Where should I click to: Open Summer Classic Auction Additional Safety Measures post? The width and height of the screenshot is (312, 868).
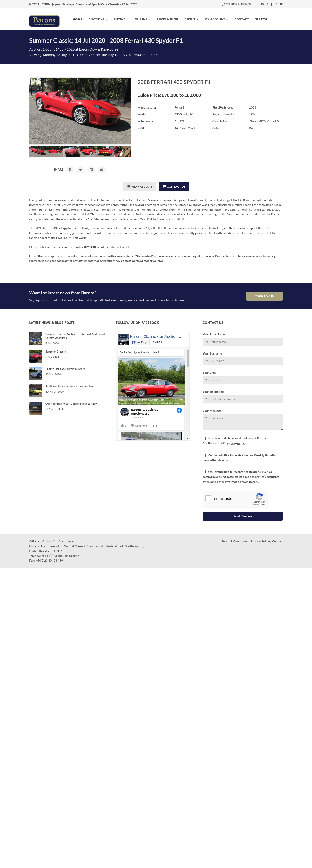[x=75, y=336]
